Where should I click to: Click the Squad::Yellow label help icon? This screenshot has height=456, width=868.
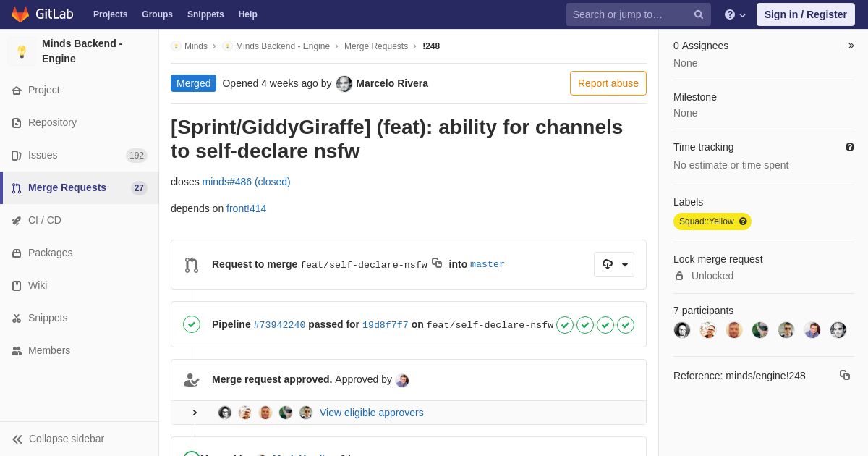[x=743, y=221]
